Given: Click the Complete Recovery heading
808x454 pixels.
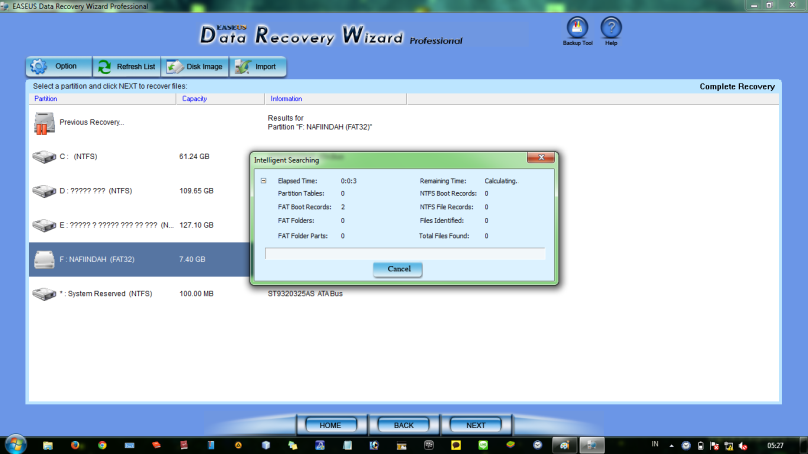Looking at the screenshot, I should pyautogui.click(x=737, y=87).
